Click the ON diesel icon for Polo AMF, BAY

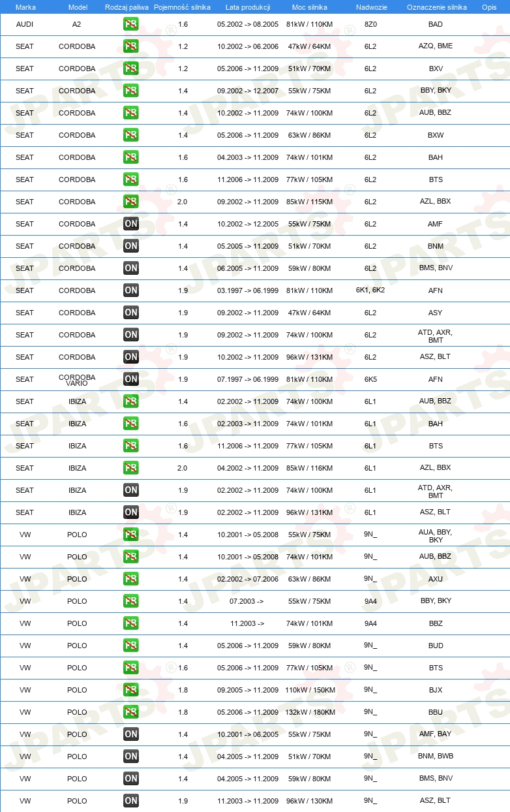(131, 734)
